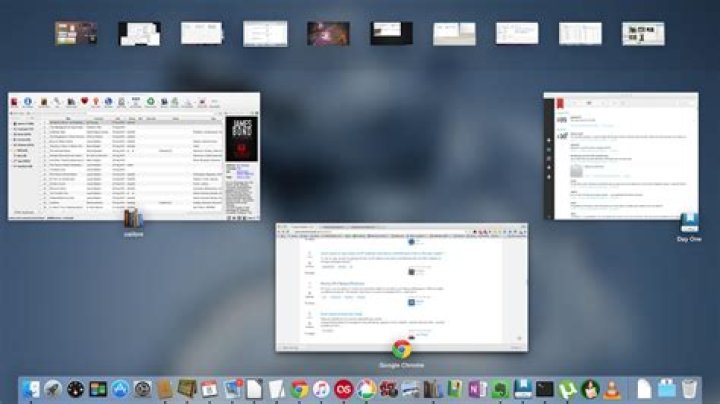The width and height of the screenshot is (720, 404).
Task: Open Evernote elephant icon in Dock
Action: pos(500,389)
